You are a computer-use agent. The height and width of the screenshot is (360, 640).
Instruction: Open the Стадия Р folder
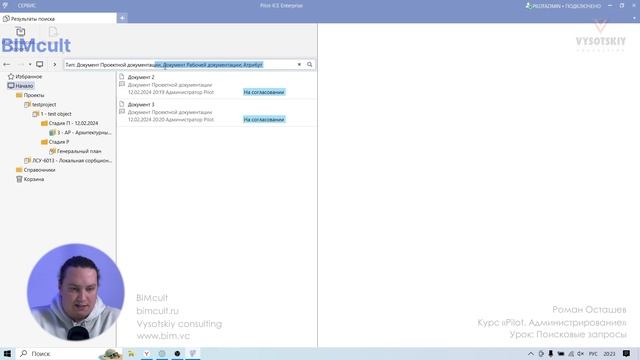point(59,142)
